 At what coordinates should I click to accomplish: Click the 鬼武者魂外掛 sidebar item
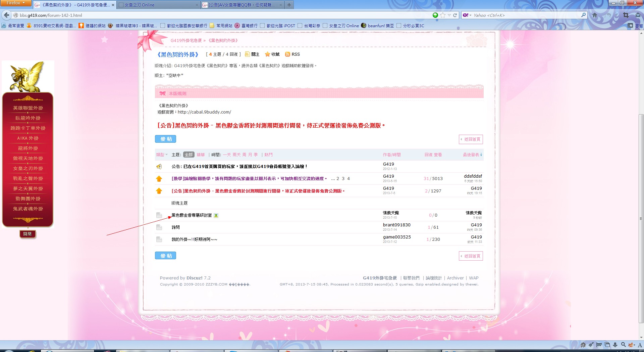tap(28, 209)
